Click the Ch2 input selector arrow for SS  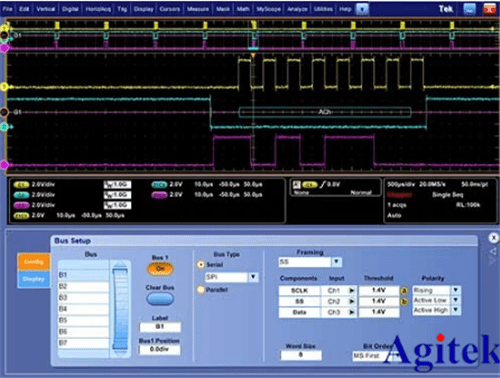tap(351, 302)
